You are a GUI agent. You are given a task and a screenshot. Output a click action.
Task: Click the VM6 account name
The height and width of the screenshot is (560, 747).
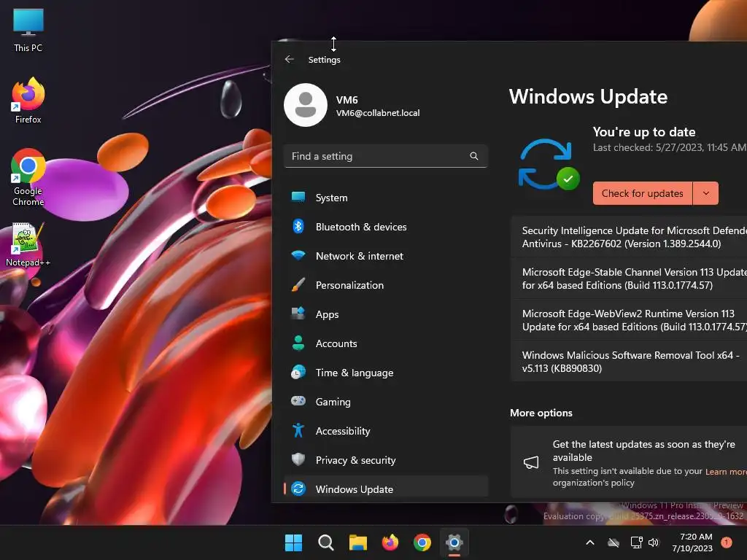347,100
